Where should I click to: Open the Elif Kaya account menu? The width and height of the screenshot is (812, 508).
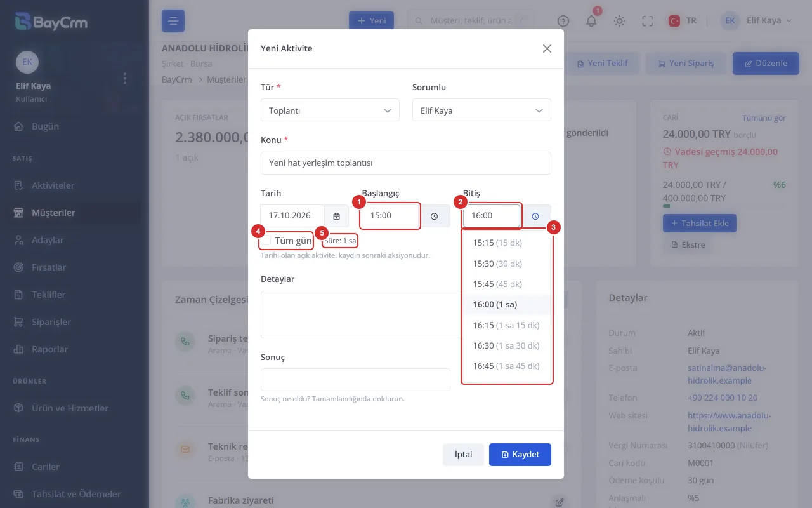757,21
